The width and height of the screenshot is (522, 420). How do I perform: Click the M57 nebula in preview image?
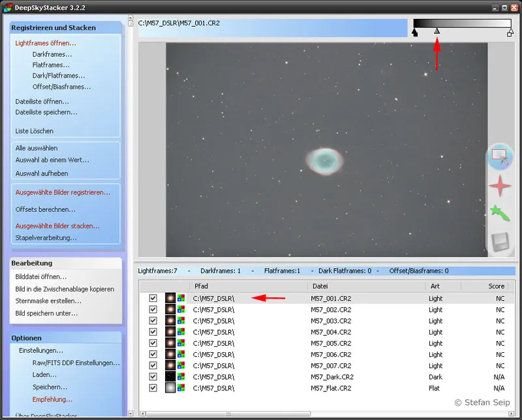coord(324,161)
